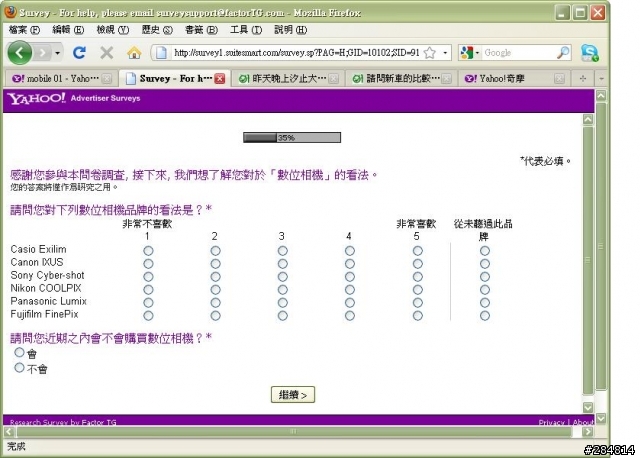Select 不會 for buying a camera soon

click(19, 368)
